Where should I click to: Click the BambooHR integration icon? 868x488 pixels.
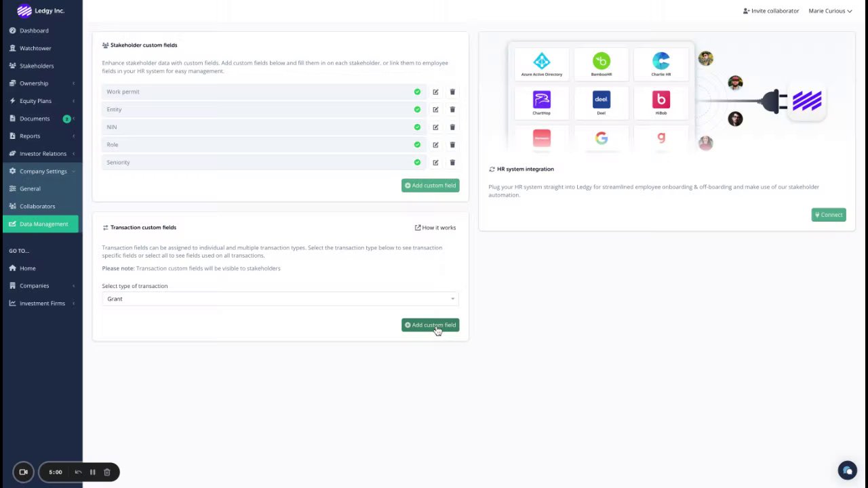point(601,61)
